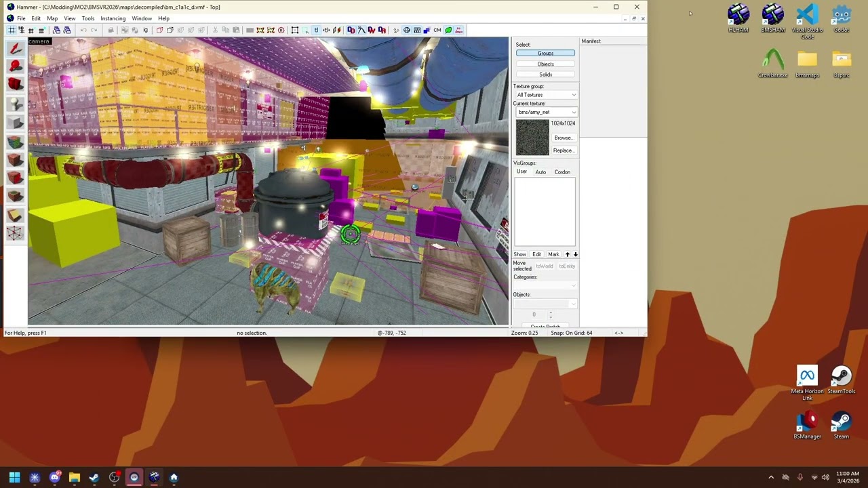Image resolution: width=868 pixels, height=488 pixels.
Task: Open the Objects dropdown
Action: click(574, 304)
